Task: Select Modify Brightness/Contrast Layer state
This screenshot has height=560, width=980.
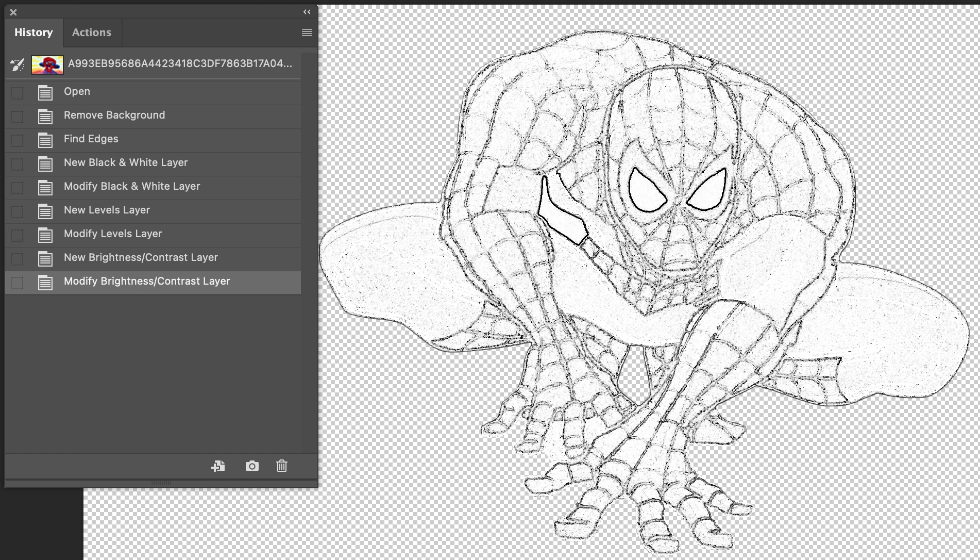Action: [153, 283]
